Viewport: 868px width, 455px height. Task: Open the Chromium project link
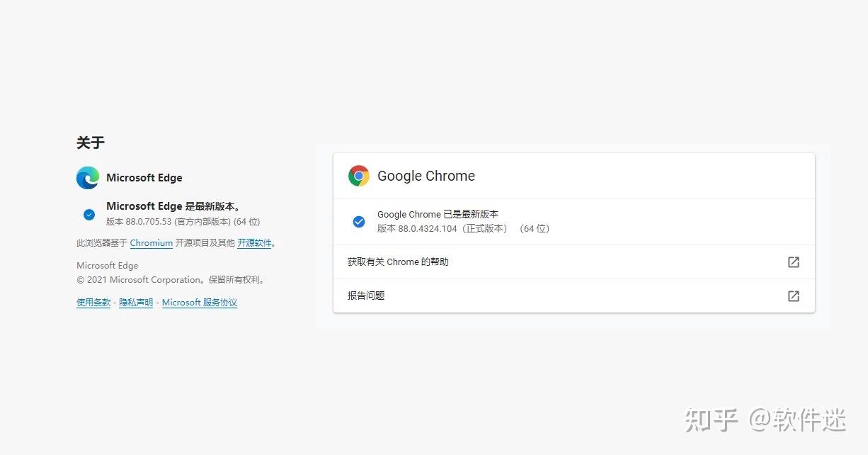point(151,242)
